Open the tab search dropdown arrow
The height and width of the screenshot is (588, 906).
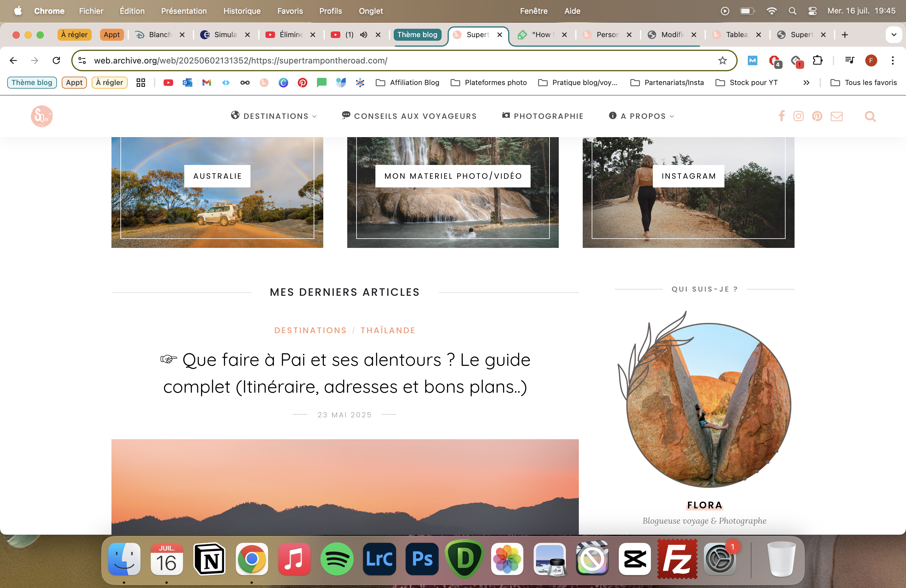point(893,35)
